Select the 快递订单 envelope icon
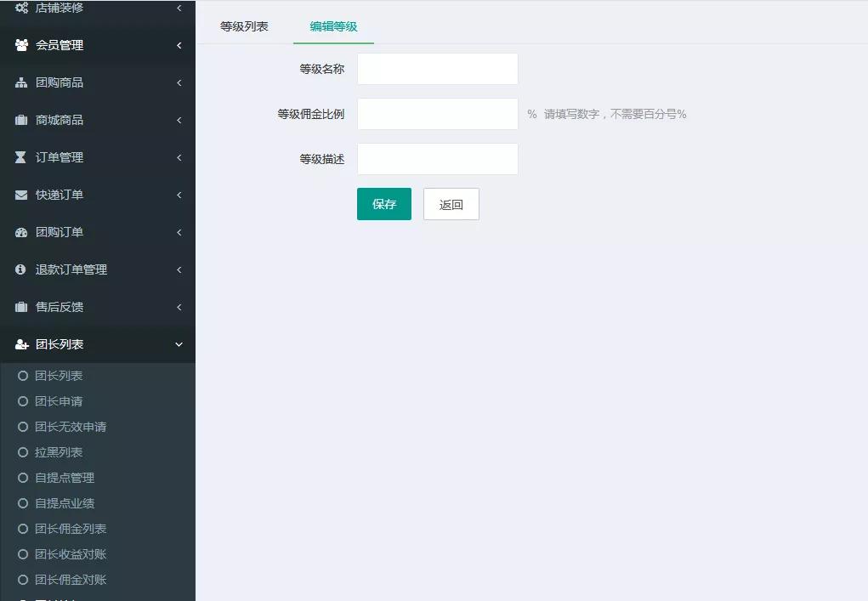This screenshot has width=868, height=601. [x=20, y=195]
